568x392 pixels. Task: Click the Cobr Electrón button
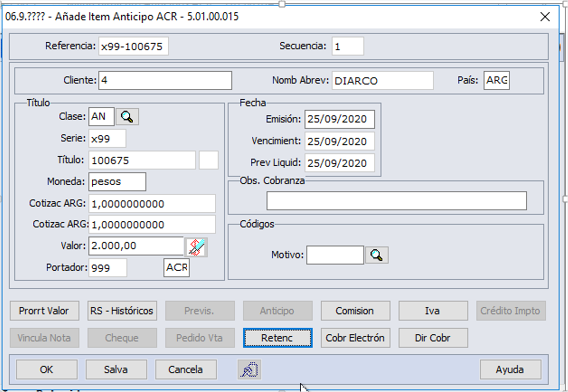[355, 338]
